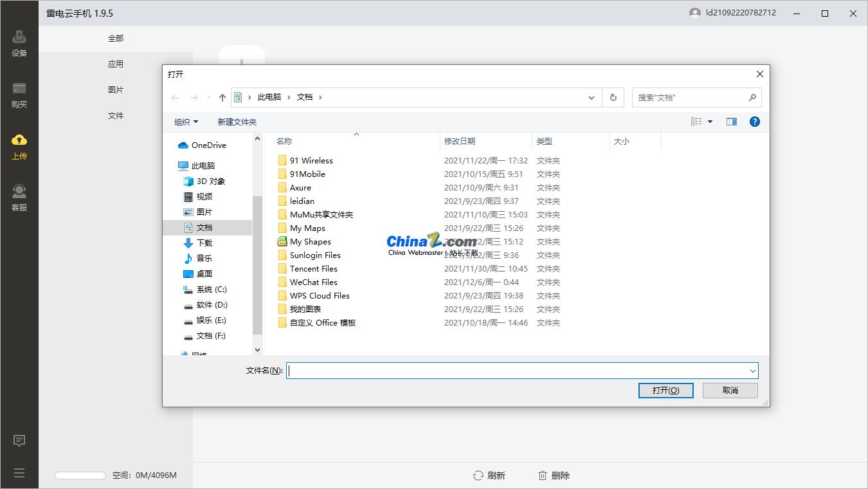Select drive 软件 (D:)
Viewport: 868px width, 489px height.
click(x=205, y=305)
